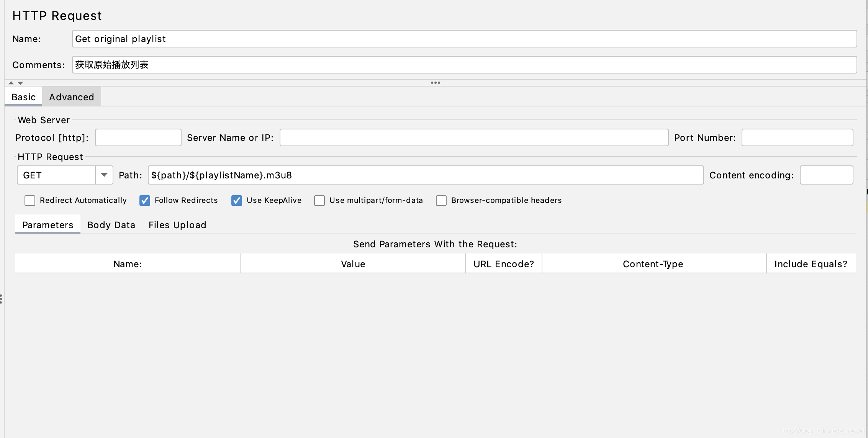Click the collapse-up arrow below Comments
868x438 pixels.
click(x=11, y=83)
